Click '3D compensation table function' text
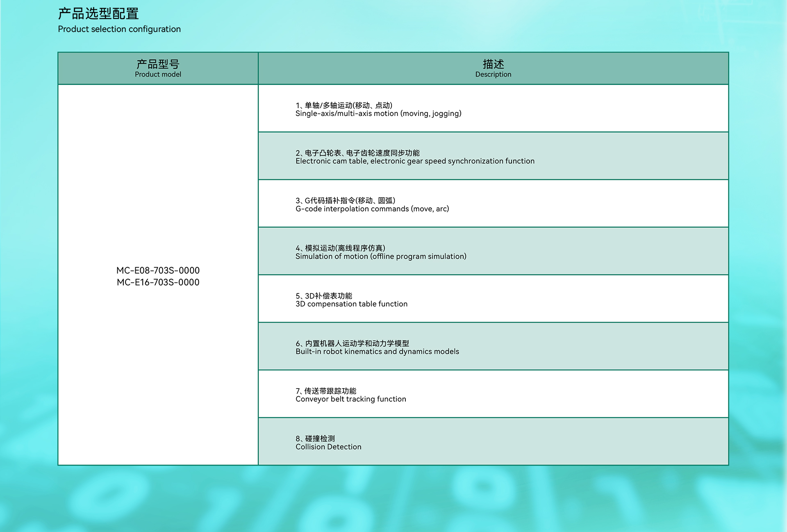 click(x=351, y=304)
